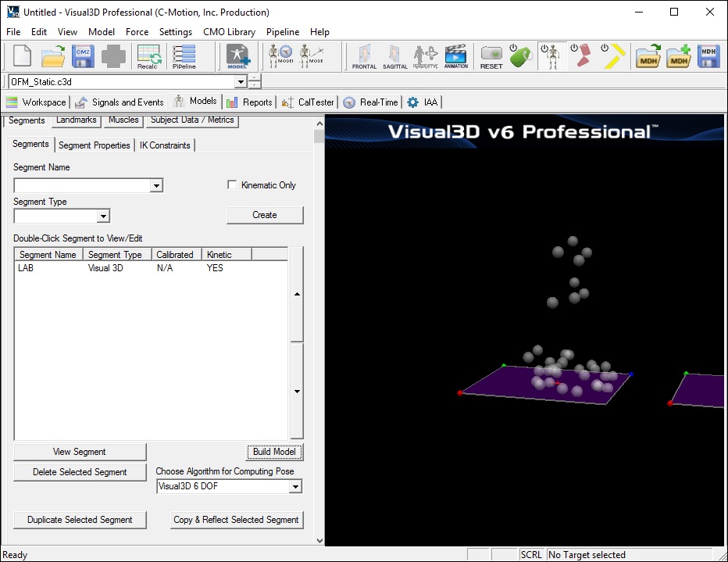This screenshot has width=728, height=562.
Task: Click the Create button
Action: [265, 215]
